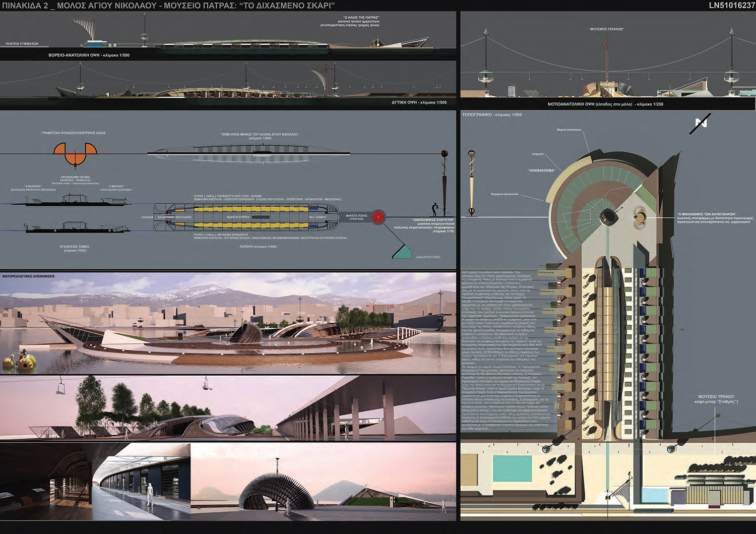Screen dimensions: 756x534
Task: Click 'W.C. ΚΟΙΝΟΥ' in the floor plan
Action: point(318,217)
